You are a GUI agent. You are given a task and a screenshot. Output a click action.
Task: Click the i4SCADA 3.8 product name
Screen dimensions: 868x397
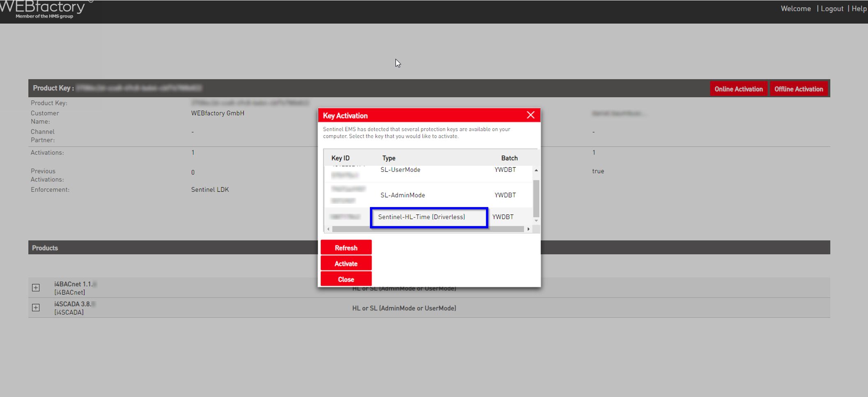[74, 304]
